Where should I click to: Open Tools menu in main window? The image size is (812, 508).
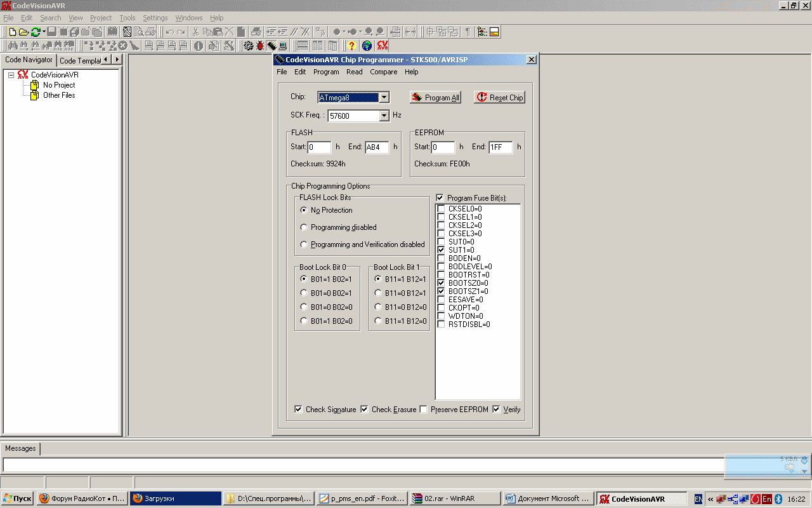[x=128, y=18]
